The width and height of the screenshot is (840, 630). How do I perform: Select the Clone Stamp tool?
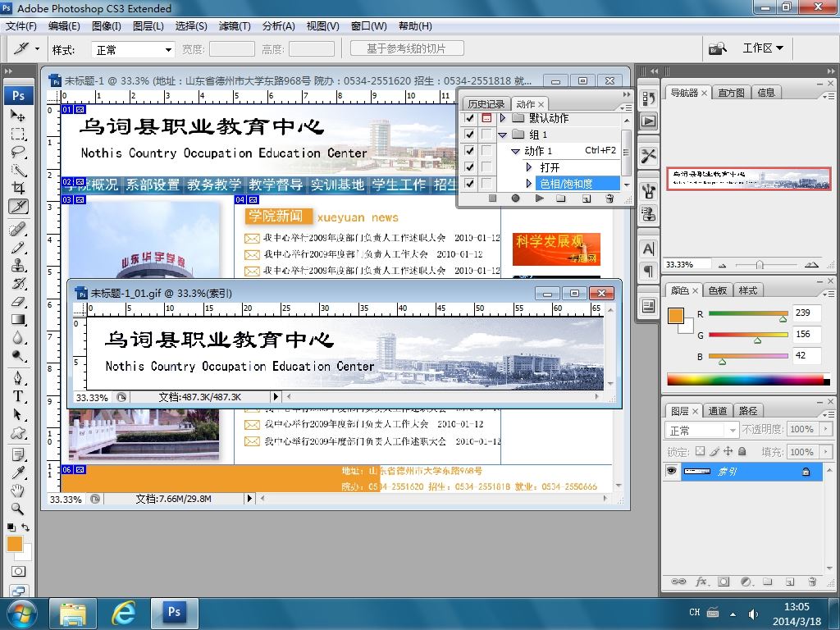(x=18, y=265)
